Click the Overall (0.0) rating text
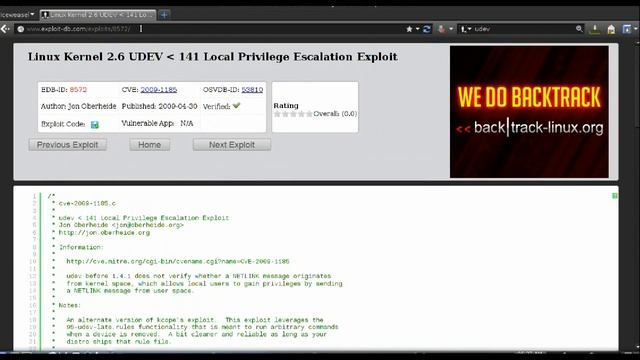Viewport: 640px width, 360px height. 335,114
